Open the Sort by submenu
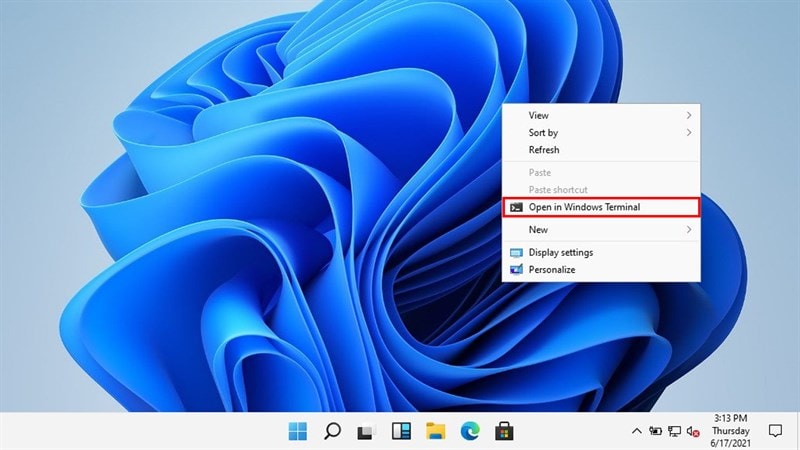Screen dimensions: 800x450 click(601, 133)
